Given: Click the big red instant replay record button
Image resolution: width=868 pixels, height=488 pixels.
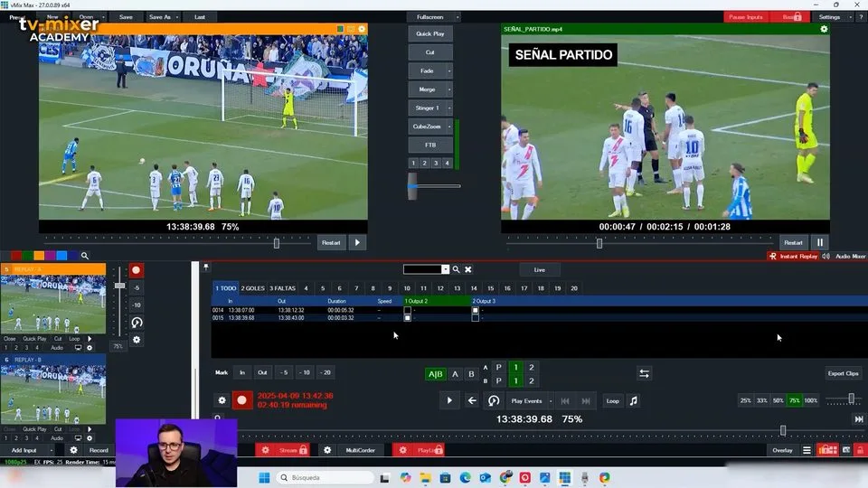Looking at the screenshot, I should [242, 400].
